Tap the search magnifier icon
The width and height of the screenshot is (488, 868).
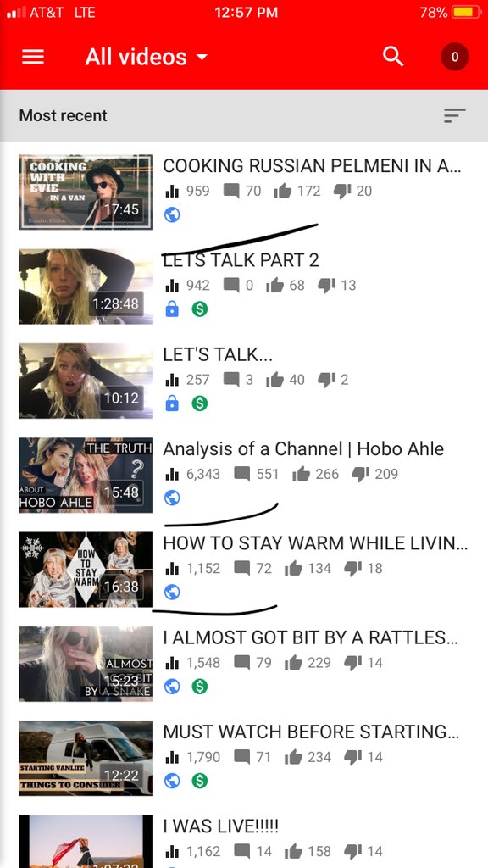point(393,57)
